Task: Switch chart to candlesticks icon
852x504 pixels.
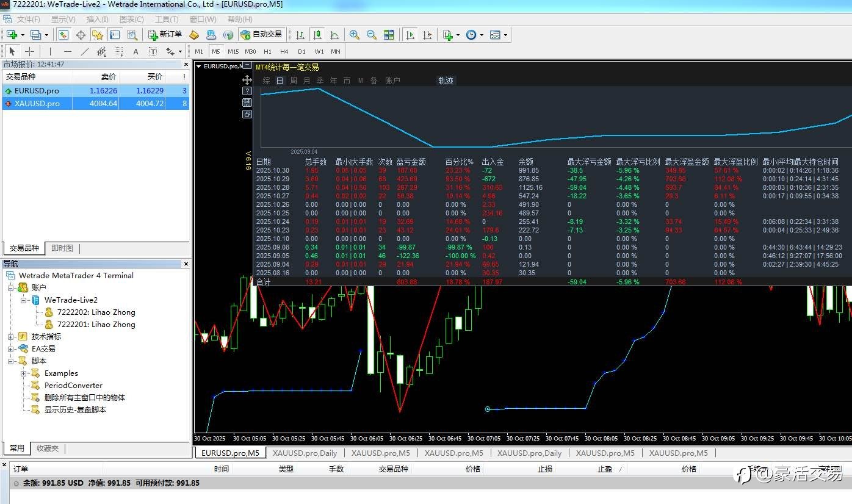Action: (x=317, y=35)
